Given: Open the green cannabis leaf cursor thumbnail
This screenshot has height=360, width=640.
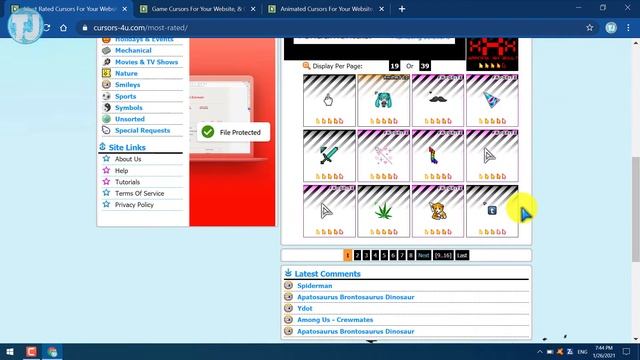Looking at the screenshot, I should [x=383, y=211].
